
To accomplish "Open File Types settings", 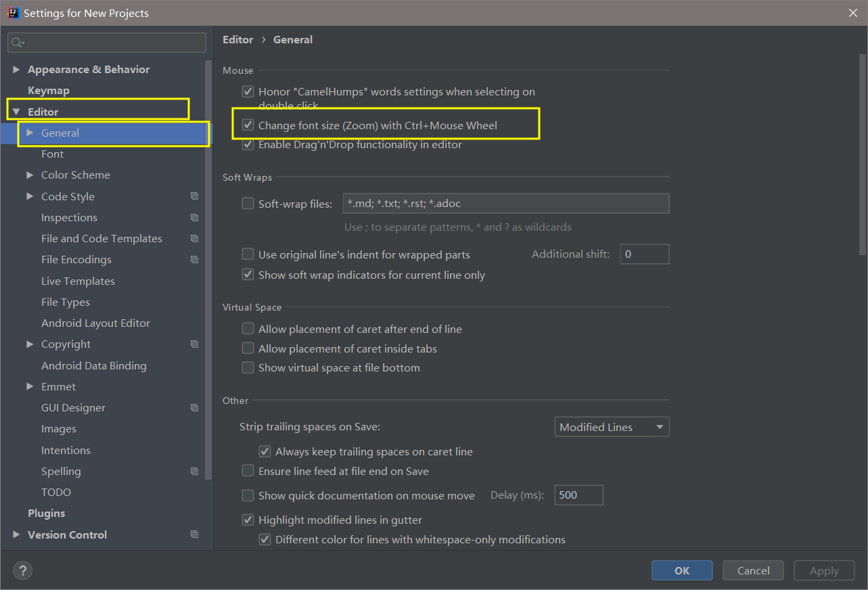I will 66,302.
